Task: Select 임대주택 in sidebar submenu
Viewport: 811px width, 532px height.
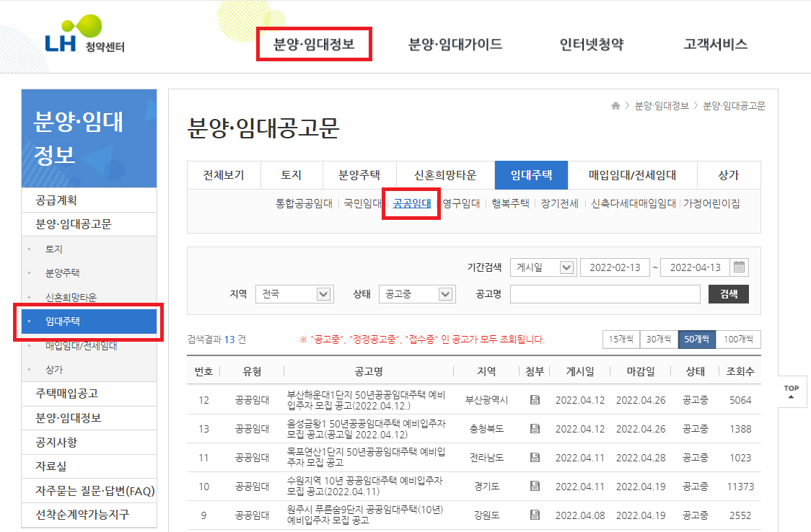Action: pyautogui.click(x=89, y=322)
